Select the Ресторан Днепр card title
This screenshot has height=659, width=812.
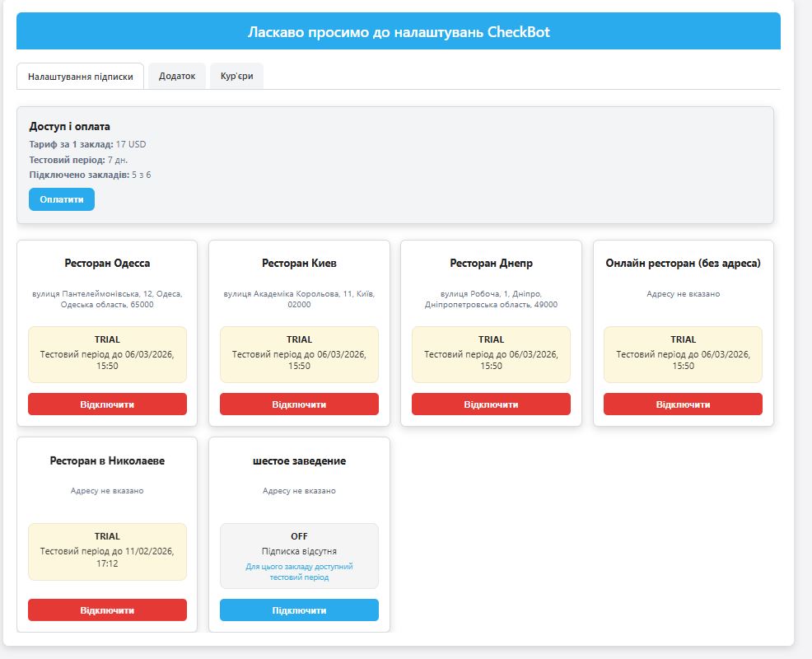[x=490, y=263]
